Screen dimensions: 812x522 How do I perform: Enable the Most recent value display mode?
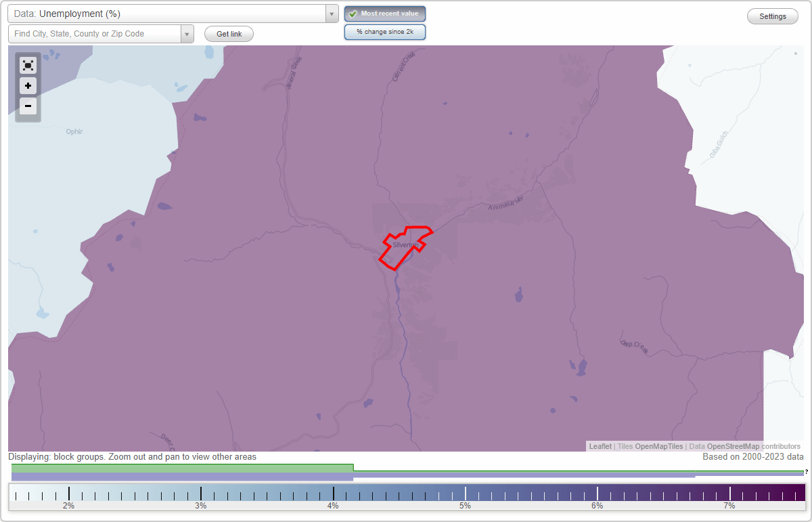[x=384, y=14]
